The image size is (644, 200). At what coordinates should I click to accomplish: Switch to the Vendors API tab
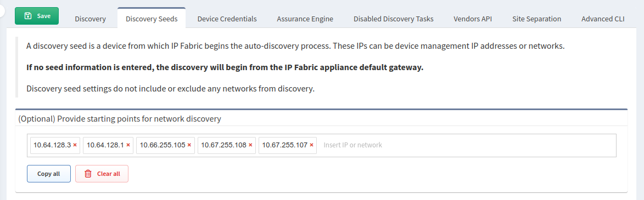[x=473, y=19]
